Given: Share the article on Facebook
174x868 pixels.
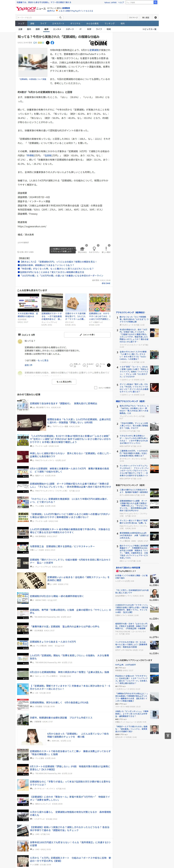Looking at the screenshot, I should click(52, 43).
